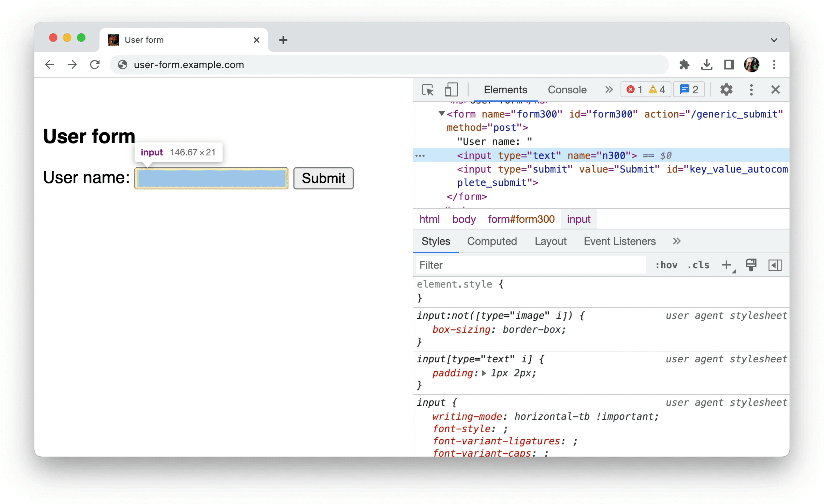Toggle the inspect element picker icon
The height and width of the screenshot is (504, 824).
(428, 90)
